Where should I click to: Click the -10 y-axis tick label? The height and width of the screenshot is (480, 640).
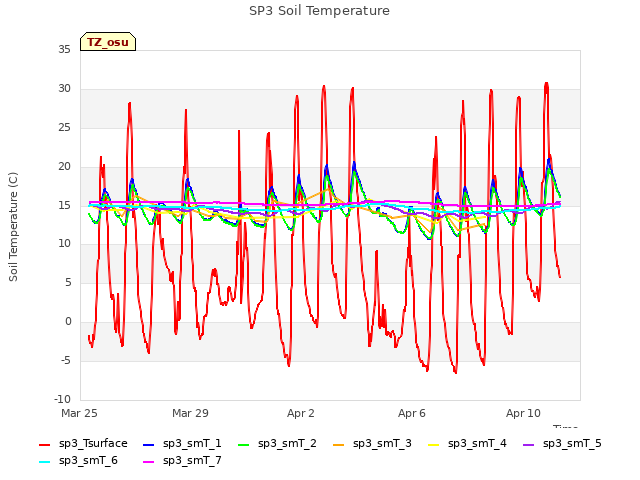(x=62, y=399)
